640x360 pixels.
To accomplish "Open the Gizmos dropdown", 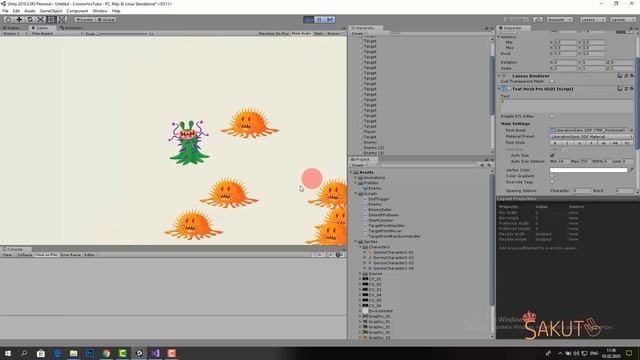I will [x=335, y=33].
